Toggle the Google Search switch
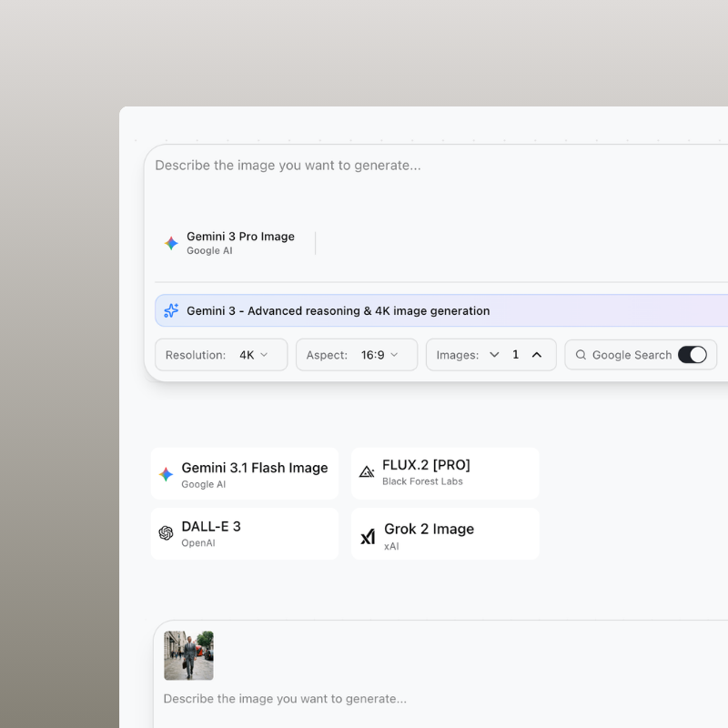 [693, 355]
